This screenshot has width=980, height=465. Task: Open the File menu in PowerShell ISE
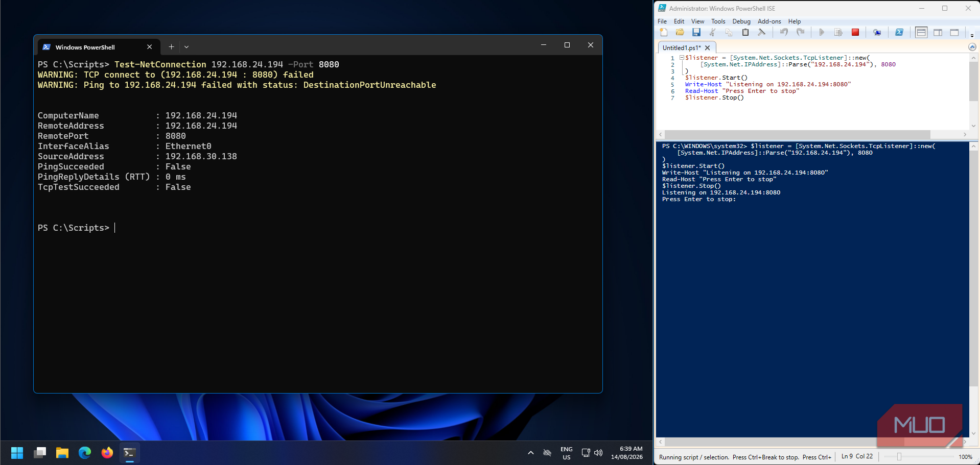click(x=662, y=21)
